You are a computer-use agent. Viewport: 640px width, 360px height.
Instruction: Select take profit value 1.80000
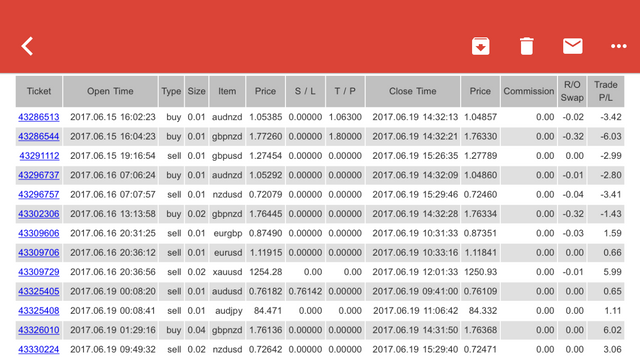point(345,136)
